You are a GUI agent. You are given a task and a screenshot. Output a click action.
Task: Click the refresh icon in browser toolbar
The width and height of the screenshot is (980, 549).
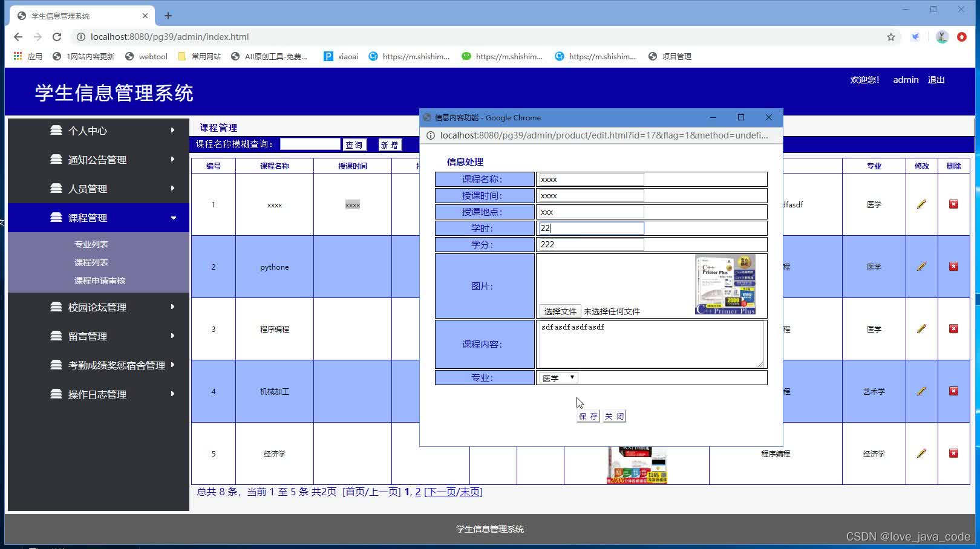click(56, 36)
